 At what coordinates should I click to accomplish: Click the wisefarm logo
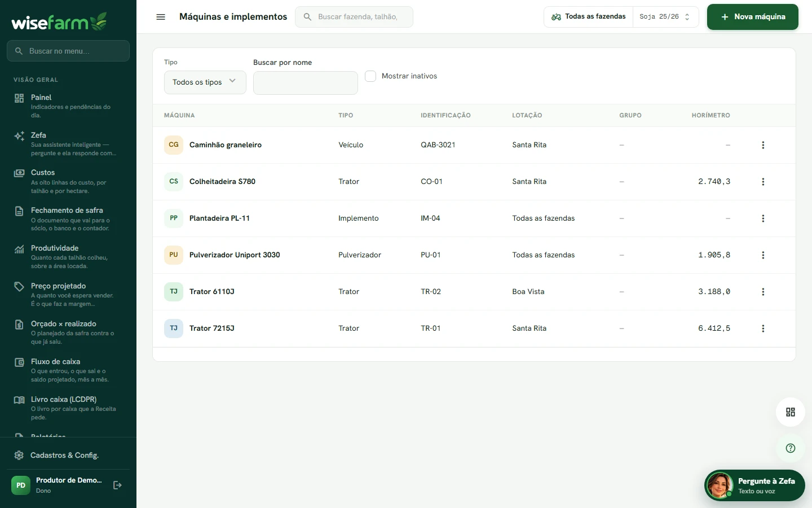click(x=59, y=21)
